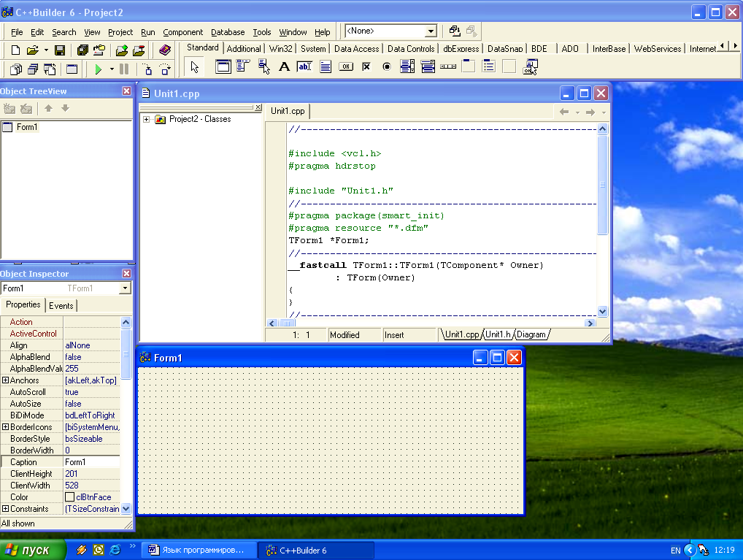This screenshot has height=560, width=743.
Task: Click the EN language indicator in tray
Action: 676,551
